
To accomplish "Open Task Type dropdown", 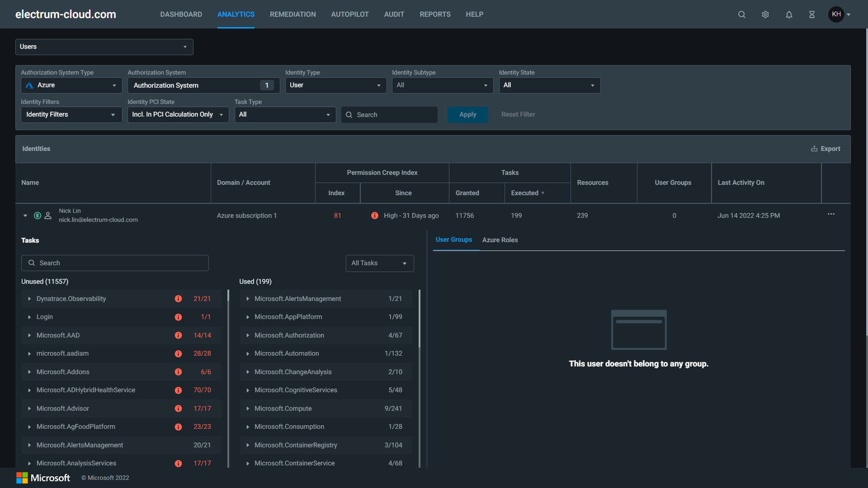I will pyautogui.click(x=285, y=115).
